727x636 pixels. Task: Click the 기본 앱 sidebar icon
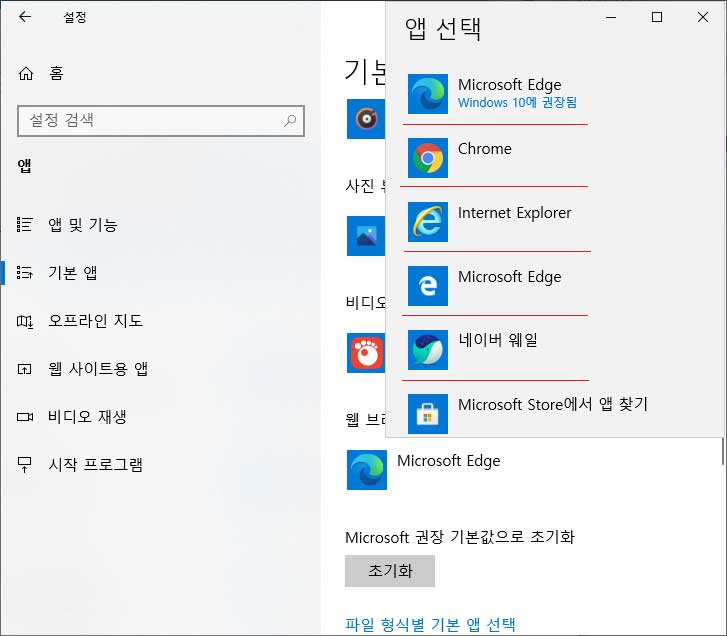25,273
